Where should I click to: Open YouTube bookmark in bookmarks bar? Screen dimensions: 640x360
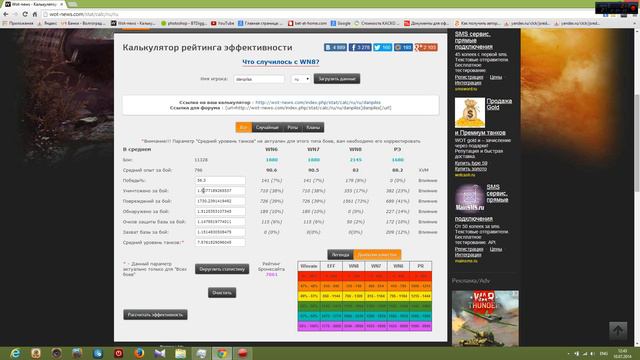(x=222, y=24)
